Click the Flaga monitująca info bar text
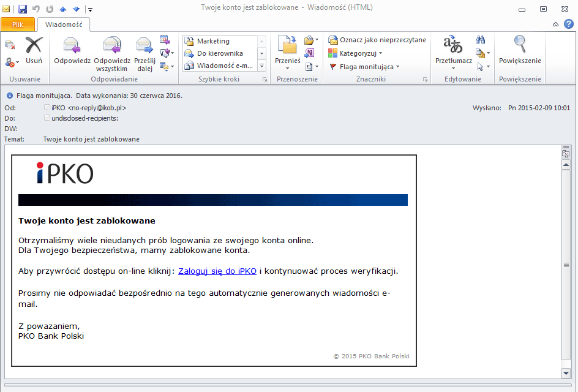 [100, 96]
